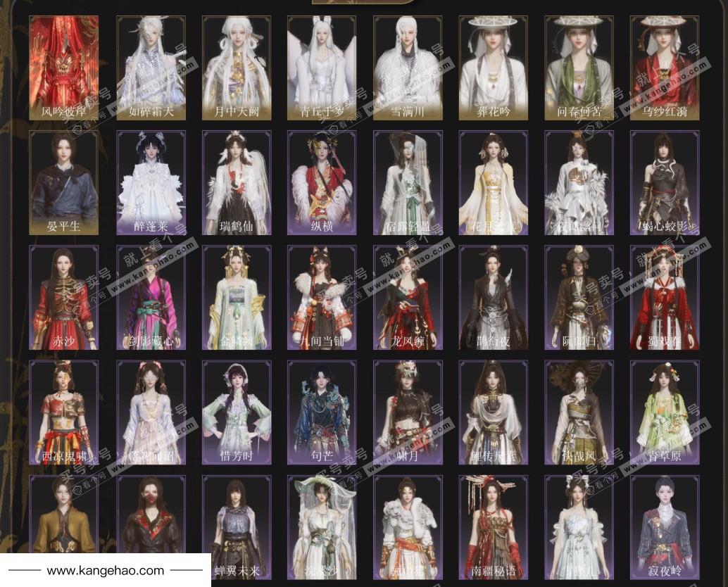The image size is (728, 587).
Task: Choose the 惜芳时 outfit card
Action: [x=236, y=412]
